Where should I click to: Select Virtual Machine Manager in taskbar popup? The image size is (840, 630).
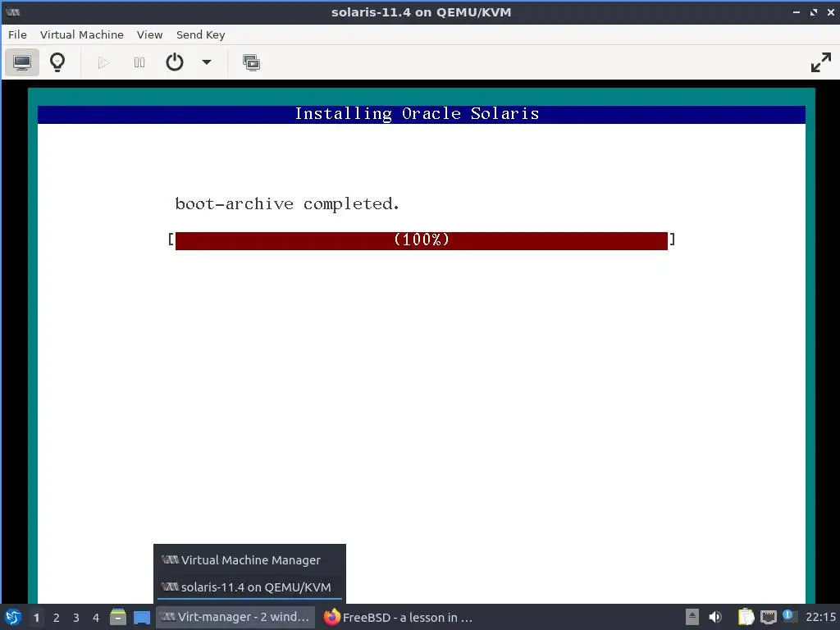[x=249, y=559]
